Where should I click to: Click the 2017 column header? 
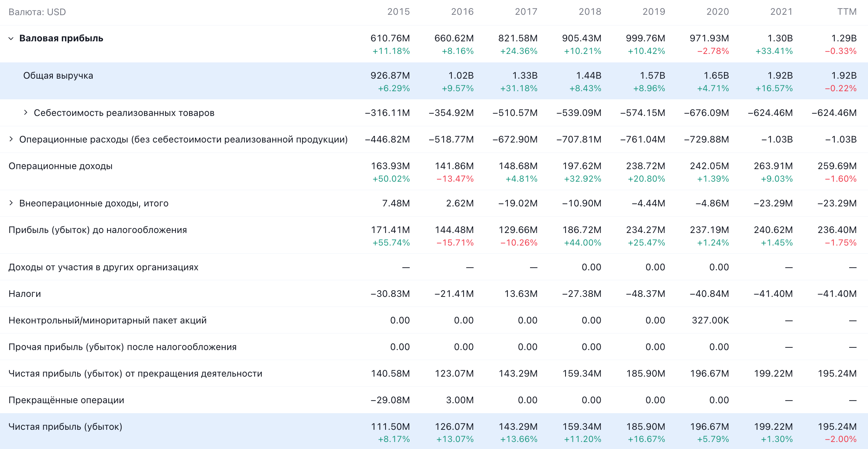526,12
